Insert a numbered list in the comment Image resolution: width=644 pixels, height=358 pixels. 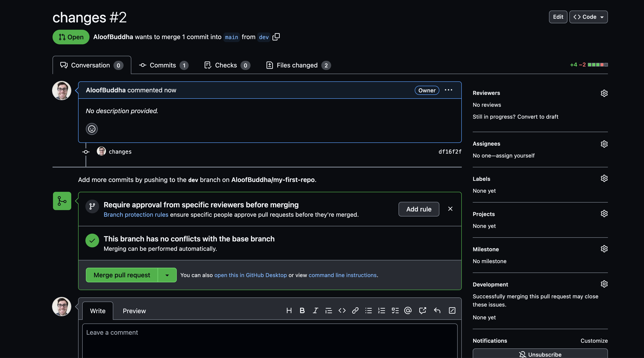click(382, 311)
